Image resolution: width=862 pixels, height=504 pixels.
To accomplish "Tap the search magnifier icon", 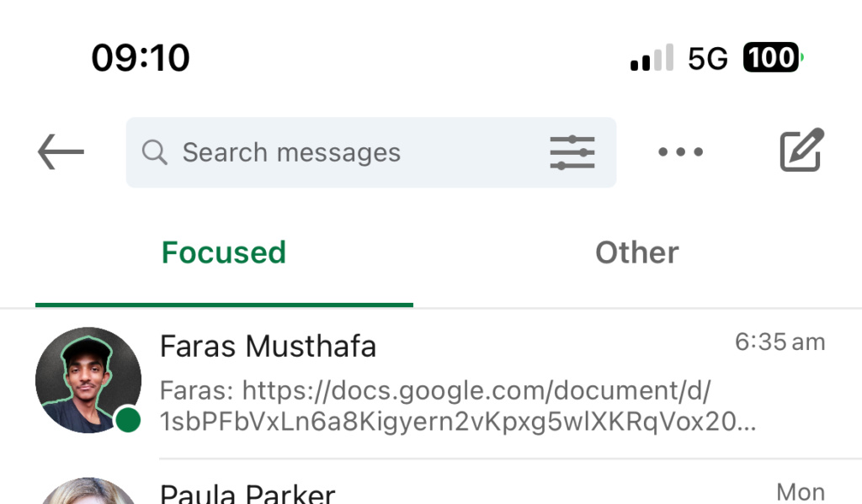I will (155, 152).
